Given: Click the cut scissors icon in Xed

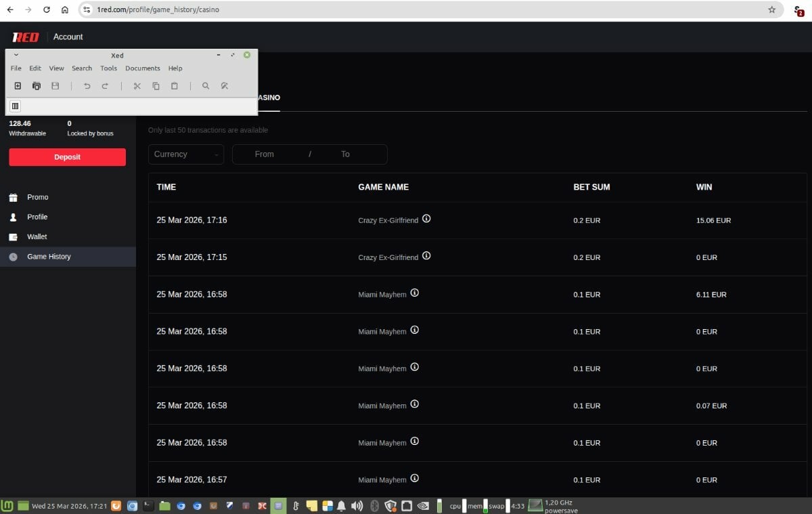Looking at the screenshot, I should pos(137,86).
